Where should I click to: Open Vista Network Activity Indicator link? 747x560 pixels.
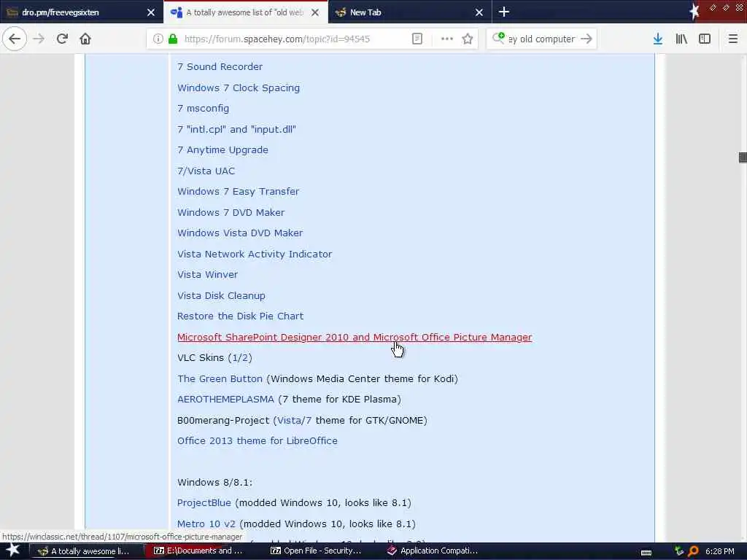click(255, 254)
